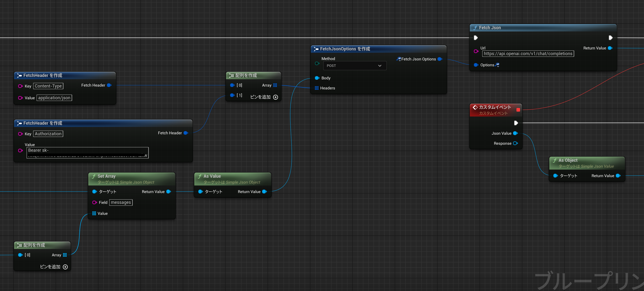Select the Fetch Json node title
Viewport: 644px width, 291px height.
pos(490,28)
